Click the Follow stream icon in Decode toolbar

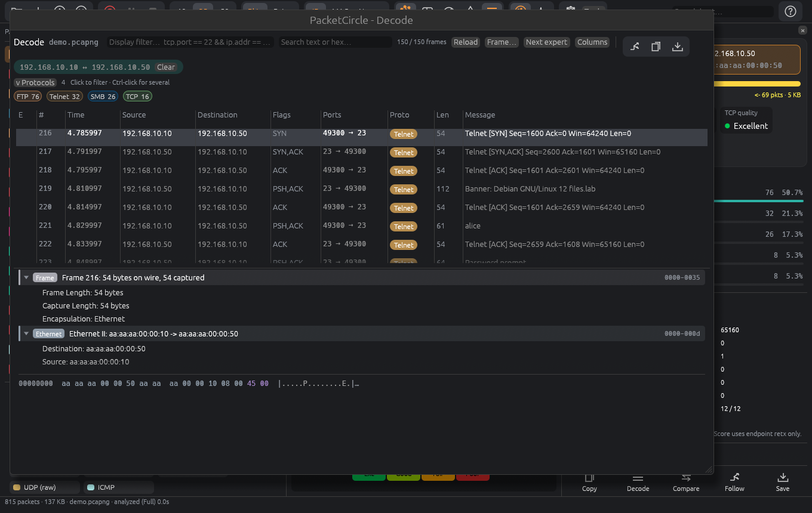(x=635, y=47)
